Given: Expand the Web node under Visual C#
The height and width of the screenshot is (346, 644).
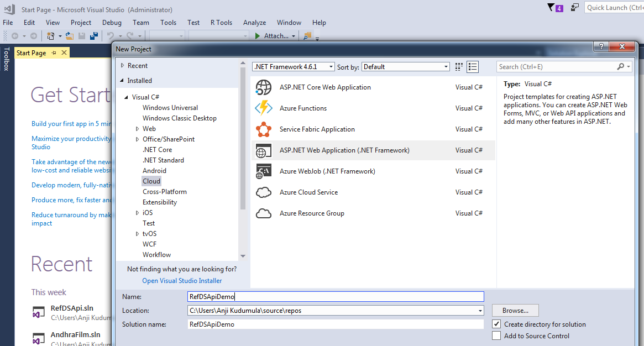Looking at the screenshot, I should (138, 128).
